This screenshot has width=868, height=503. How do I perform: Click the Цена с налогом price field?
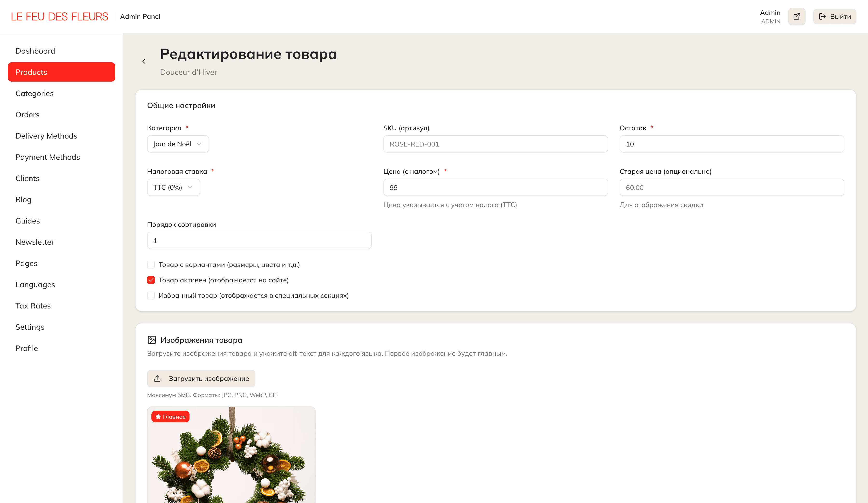[495, 187]
